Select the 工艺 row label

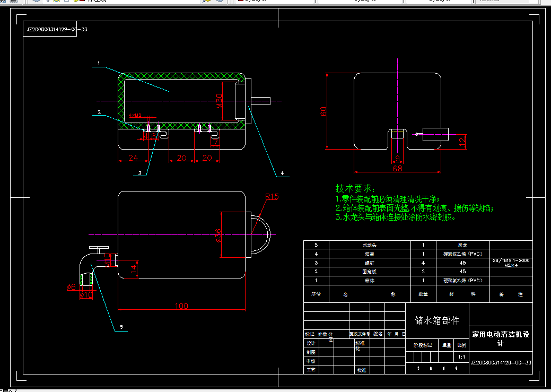click(311, 370)
